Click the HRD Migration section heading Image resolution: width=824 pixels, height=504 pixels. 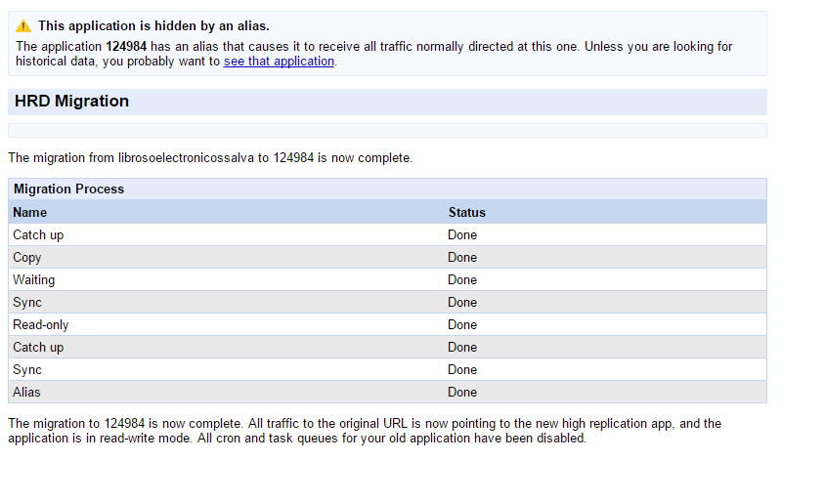(x=71, y=102)
